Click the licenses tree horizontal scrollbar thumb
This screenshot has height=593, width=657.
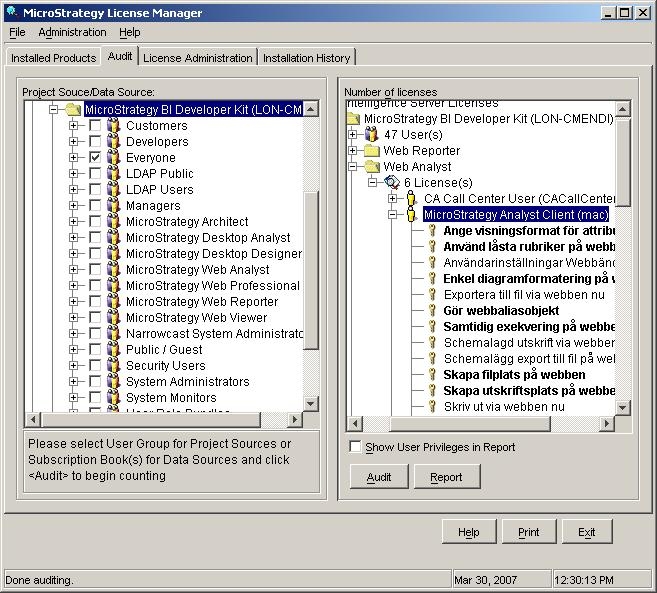click(470, 424)
